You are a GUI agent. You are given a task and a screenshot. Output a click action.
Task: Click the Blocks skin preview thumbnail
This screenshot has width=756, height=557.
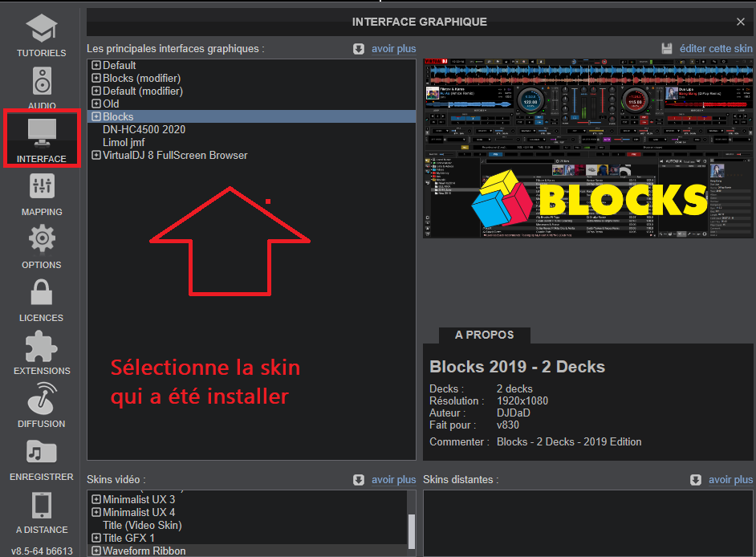[587, 148]
